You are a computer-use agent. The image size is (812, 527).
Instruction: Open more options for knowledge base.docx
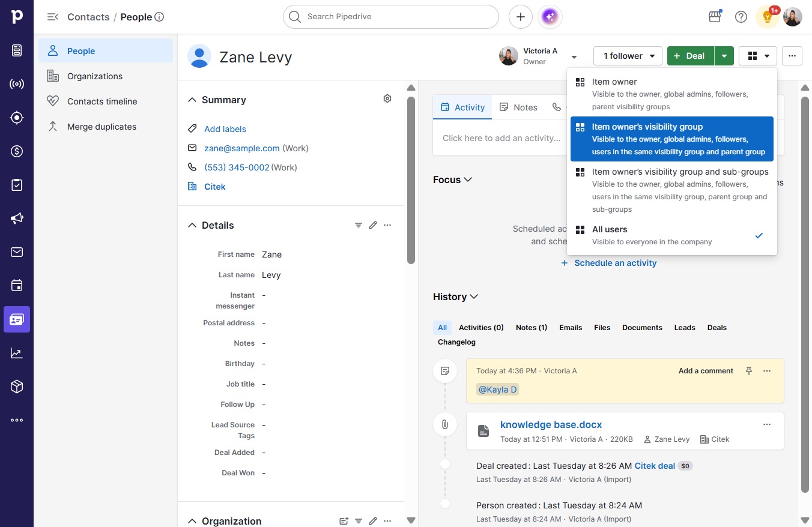[x=767, y=424]
